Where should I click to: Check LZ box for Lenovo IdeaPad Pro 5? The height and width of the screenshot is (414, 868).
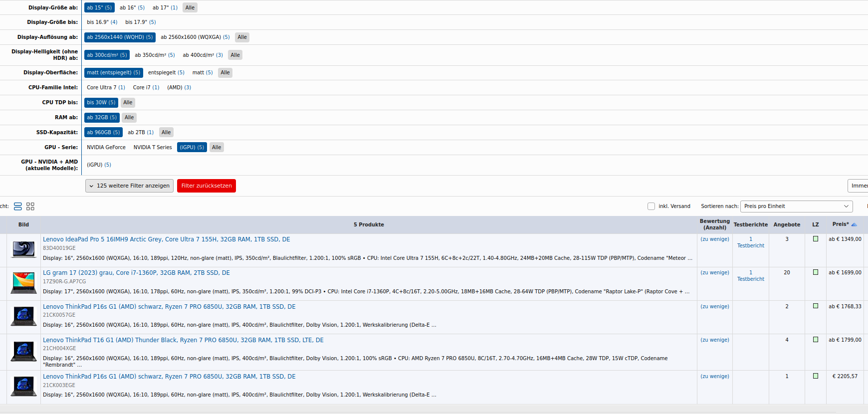[816, 239]
